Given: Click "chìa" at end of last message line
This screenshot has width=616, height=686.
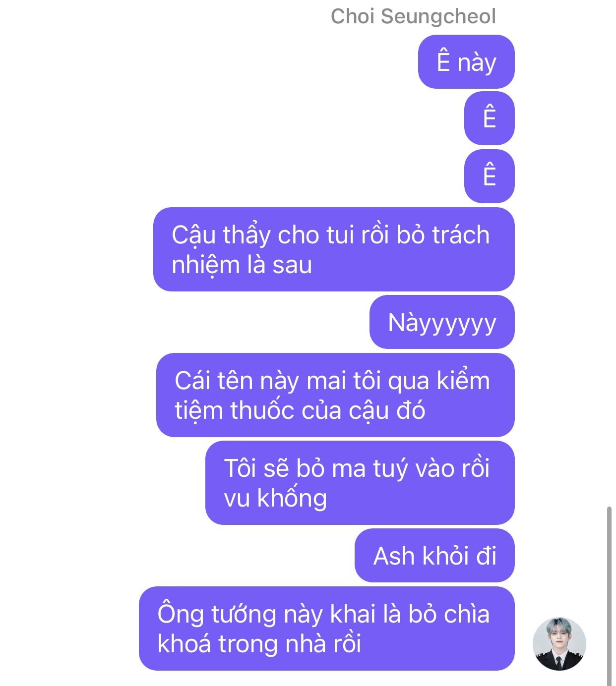Looking at the screenshot, I should click(467, 614).
